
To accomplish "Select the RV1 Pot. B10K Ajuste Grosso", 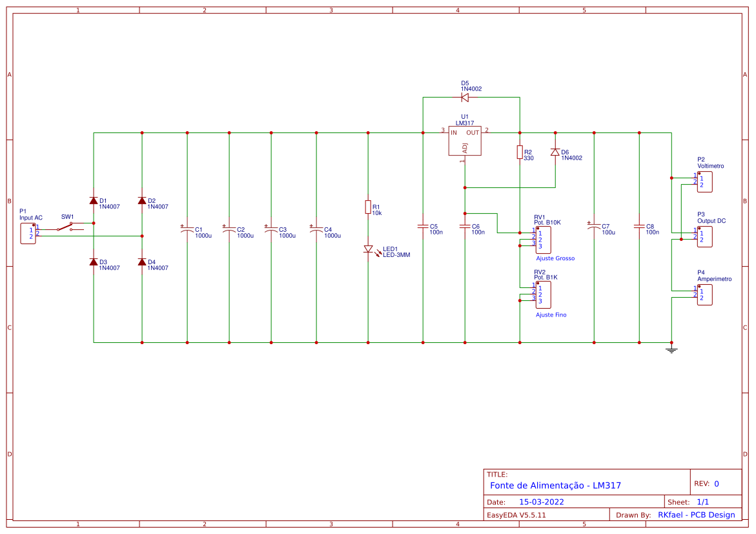I will (x=542, y=240).
